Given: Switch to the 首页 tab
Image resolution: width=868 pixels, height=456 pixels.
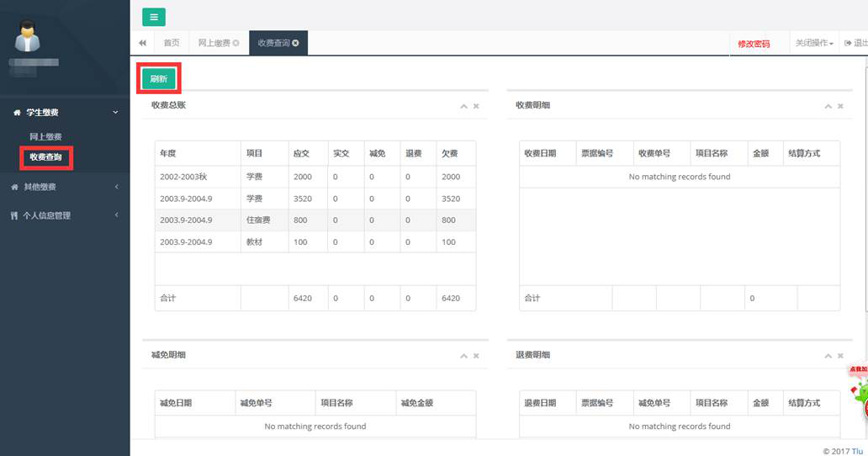Looking at the screenshot, I should [x=172, y=43].
